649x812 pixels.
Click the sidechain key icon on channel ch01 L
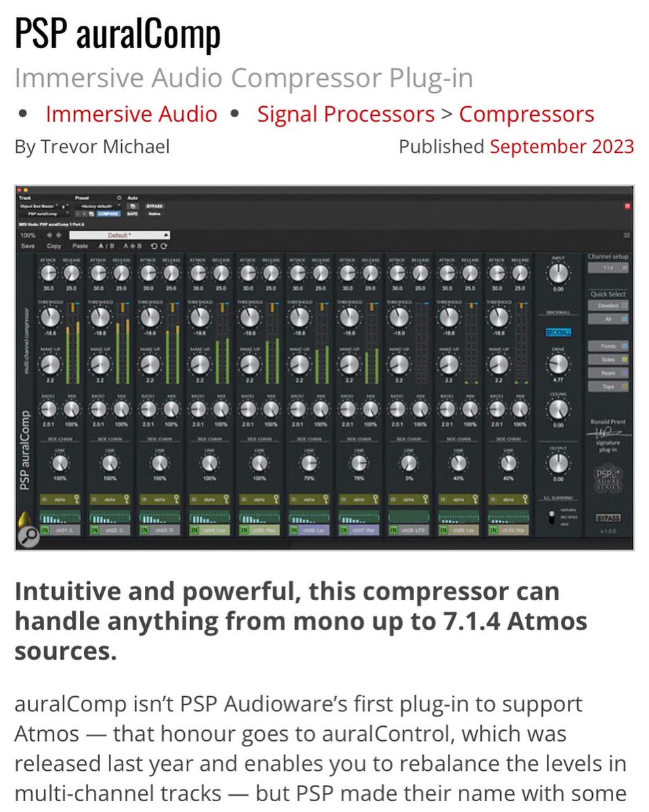[x=75, y=499]
